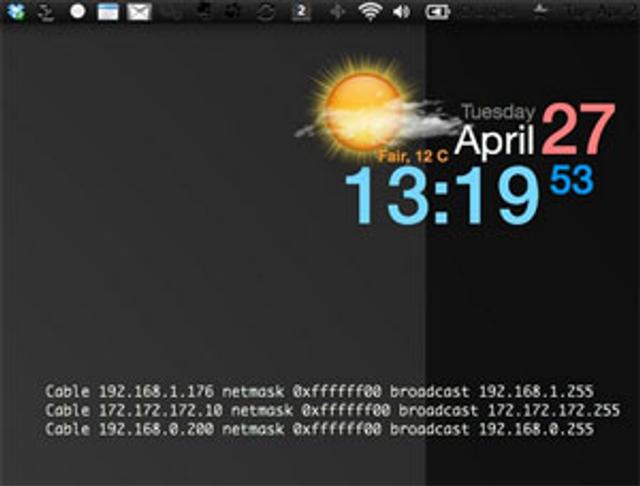Click the Fair, 12 C weather text
The height and width of the screenshot is (486, 640).
click(x=413, y=156)
